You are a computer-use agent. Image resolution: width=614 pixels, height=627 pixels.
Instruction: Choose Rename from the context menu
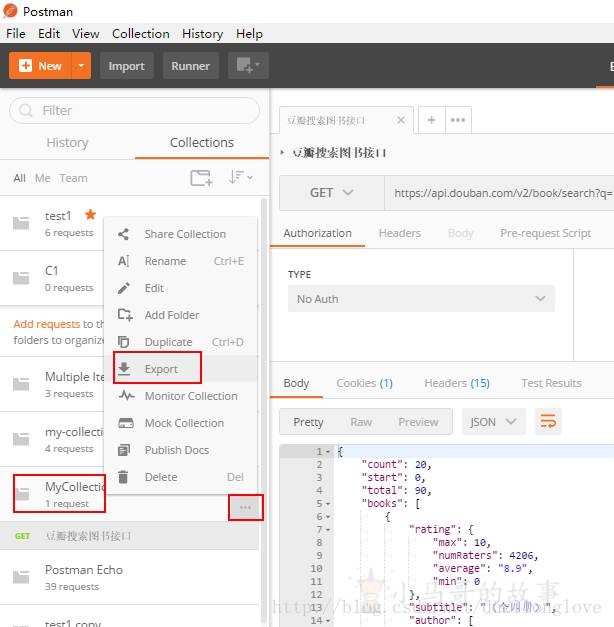[181, 261]
